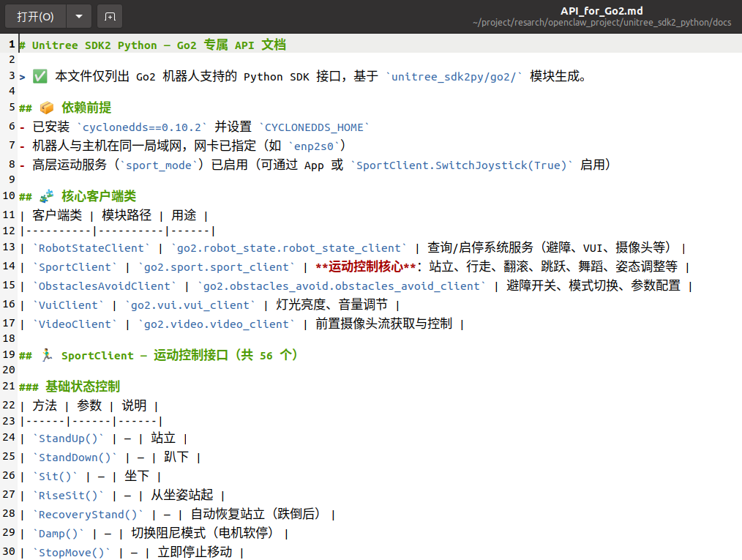Click the green checkmark emoji on line 3

[x=40, y=76]
